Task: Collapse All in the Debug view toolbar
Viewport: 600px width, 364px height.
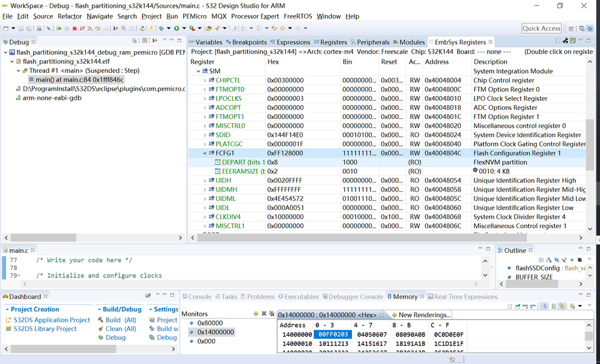Action: click(x=144, y=40)
